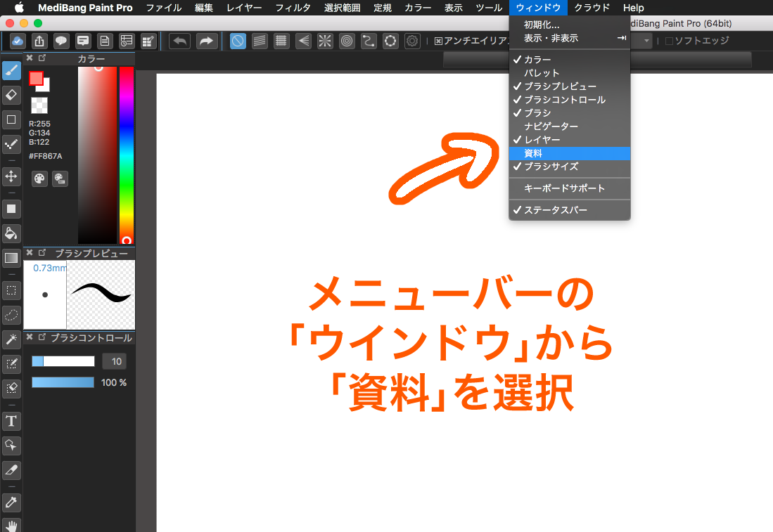Click the brush size value field showing 10
This screenshot has height=532, width=773.
tap(115, 361)
